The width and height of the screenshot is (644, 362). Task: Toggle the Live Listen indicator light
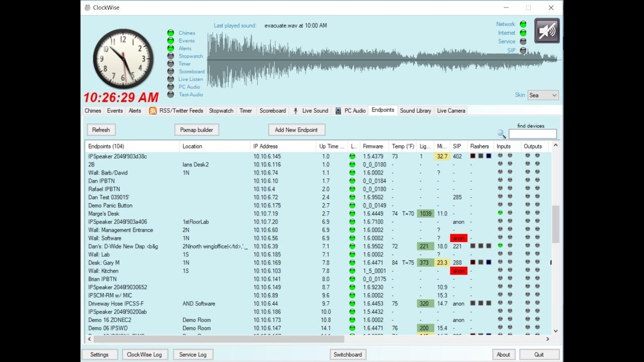tap(171, 79)
